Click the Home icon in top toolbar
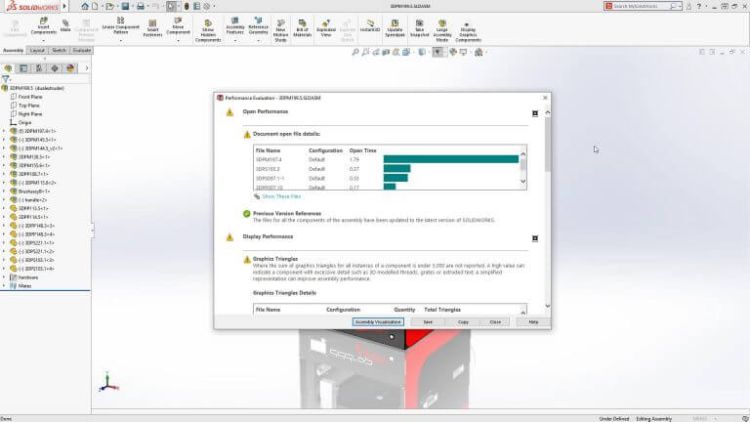 85,6
